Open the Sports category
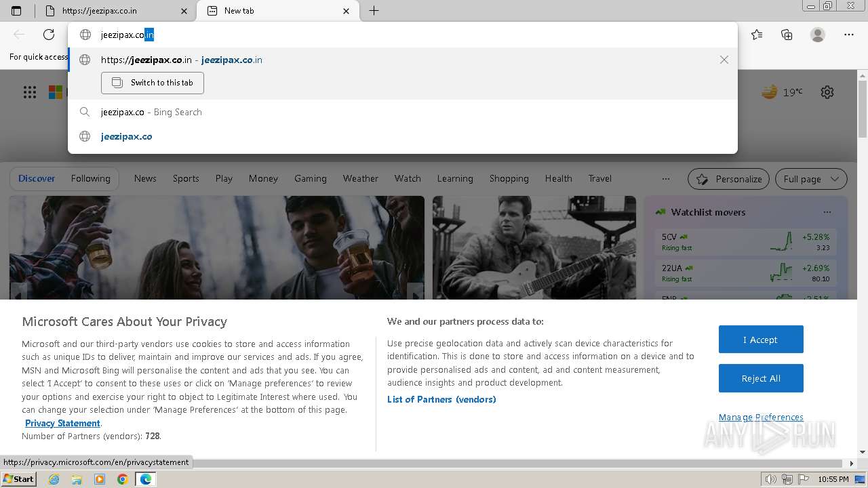This screenshot has height=488, width=868. tap(186, 178)
